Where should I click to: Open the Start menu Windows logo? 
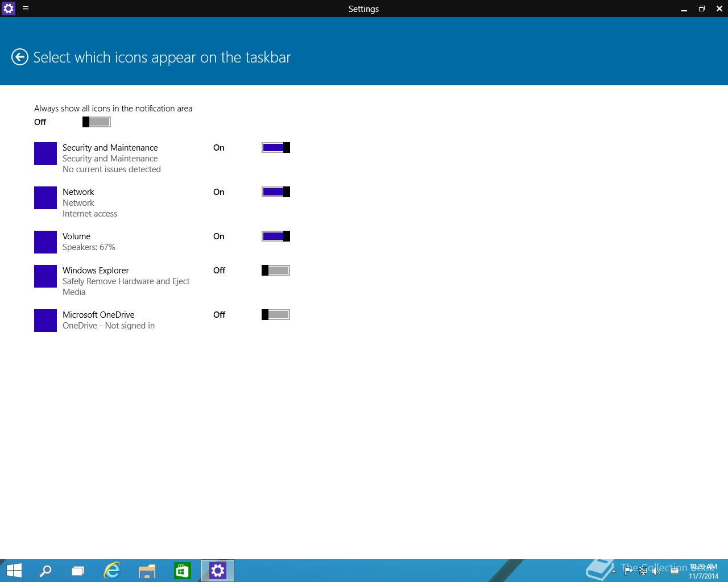[14, 571]
